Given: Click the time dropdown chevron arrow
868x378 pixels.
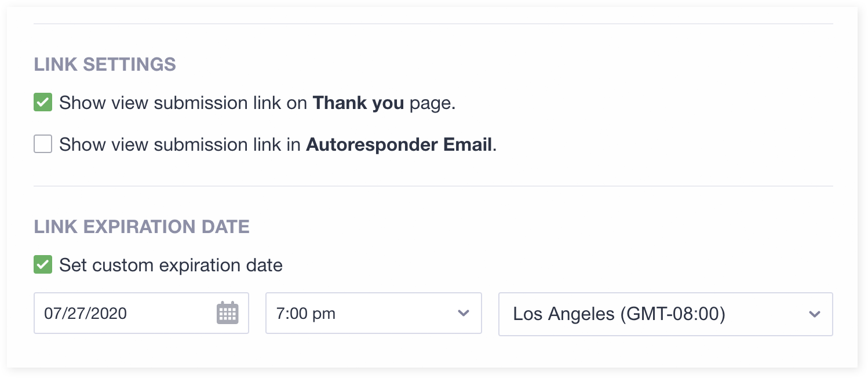Looking at the screenshot, I should [463, 313].
